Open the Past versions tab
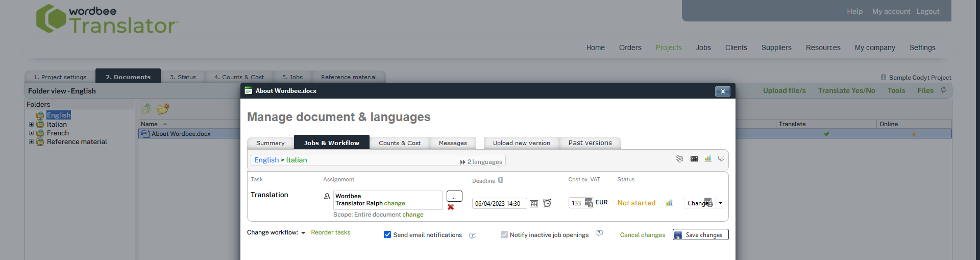This screenshot has height=260, width=980. (x=590, y=143)
